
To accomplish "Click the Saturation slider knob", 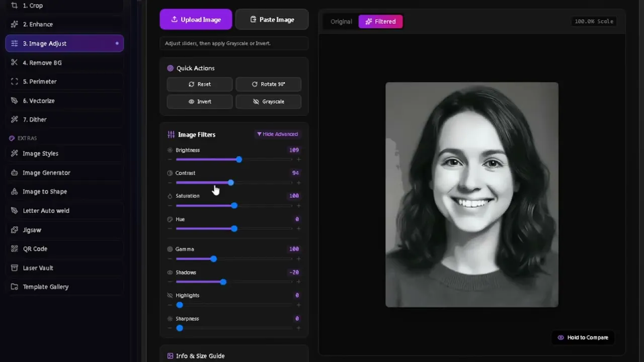I will pyautogui.click(x=234, y=206).
